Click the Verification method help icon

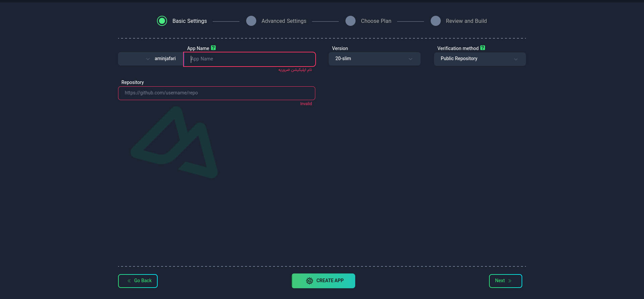click(483, 48)
